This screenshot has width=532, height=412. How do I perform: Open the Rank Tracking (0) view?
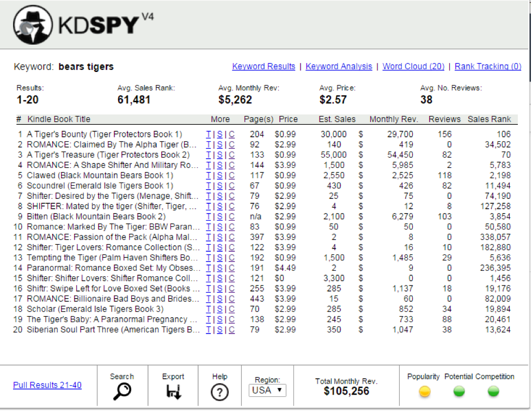(x=488, y=66)
